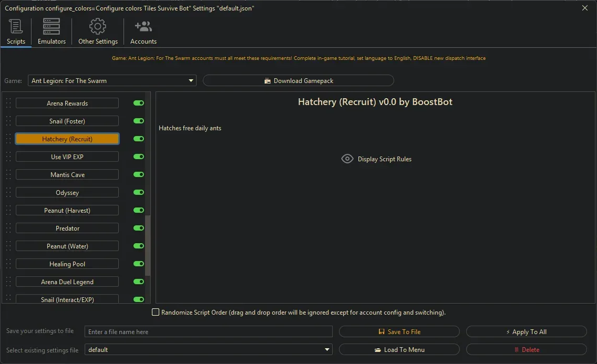Select the Hatchery (Recruit) script

click(x=67, y=139)
